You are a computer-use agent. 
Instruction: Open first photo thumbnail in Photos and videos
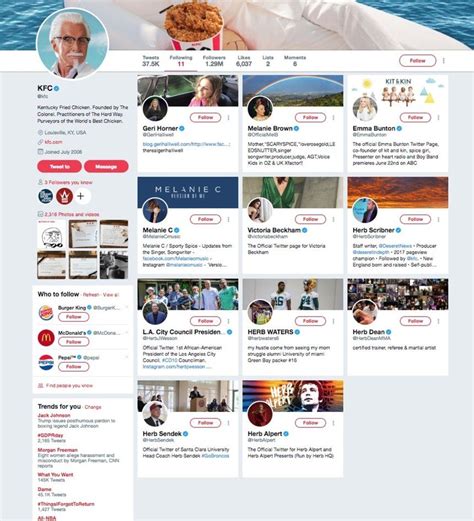[52, 234]
